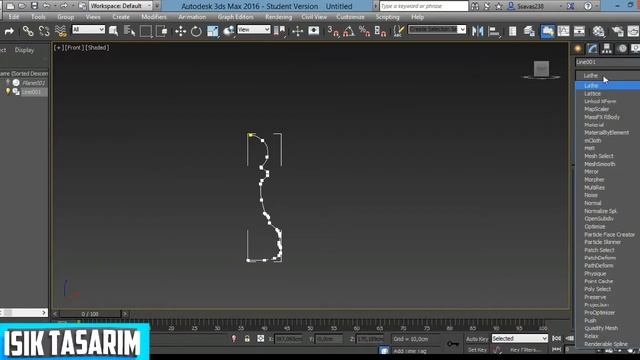Viewport: 640px width, 360px height.
Task: Open the Scripting menu
Action: [x=387, y=17]
